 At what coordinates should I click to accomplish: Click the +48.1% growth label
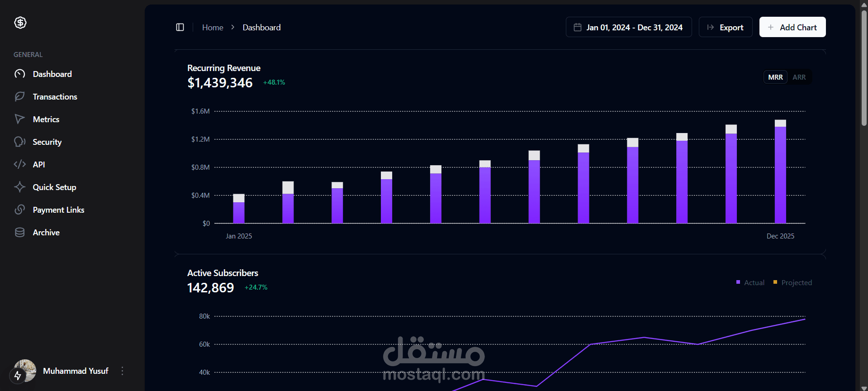point(274,82)
